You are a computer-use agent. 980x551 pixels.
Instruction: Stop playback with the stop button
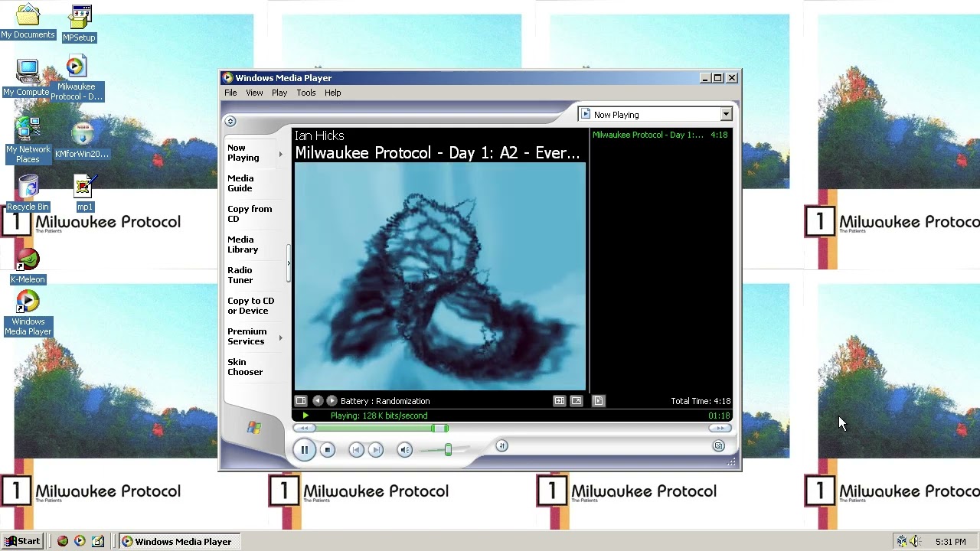(328, 450)
